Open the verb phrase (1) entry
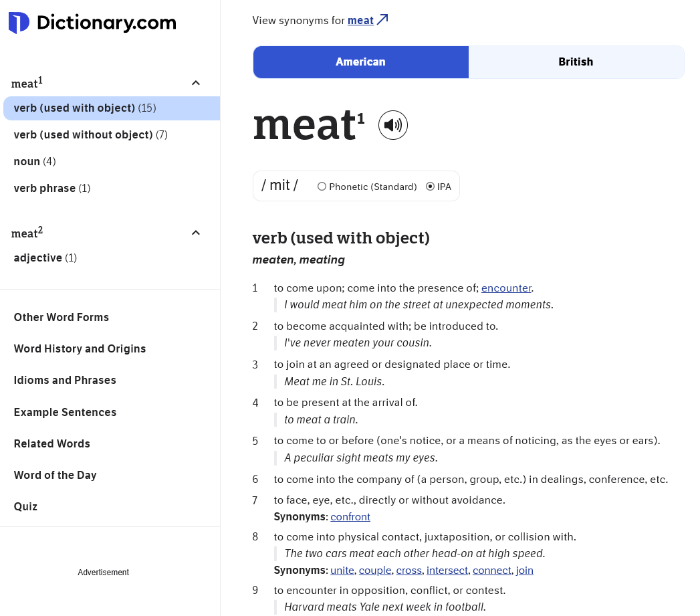 [52, 189]
